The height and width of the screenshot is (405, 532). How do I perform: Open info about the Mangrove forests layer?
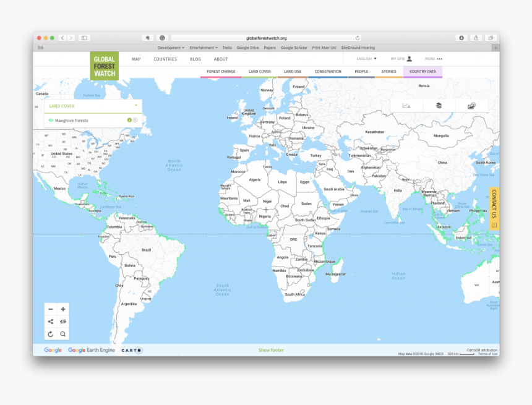(129, 120)
